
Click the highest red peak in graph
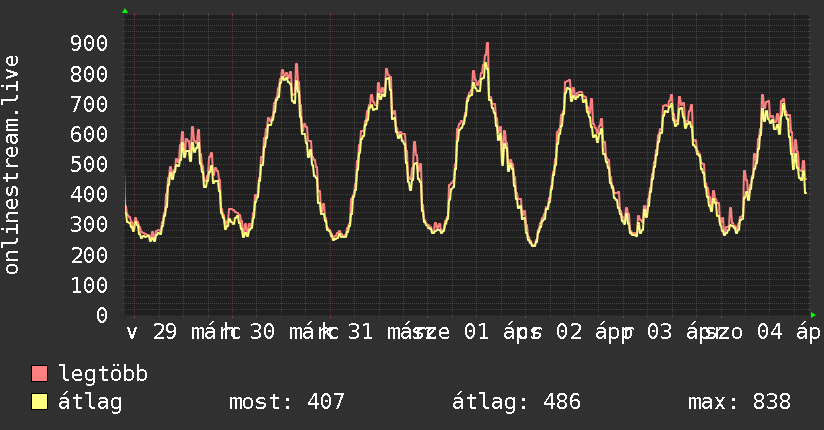pyautogui.click(x=487, y=44)
